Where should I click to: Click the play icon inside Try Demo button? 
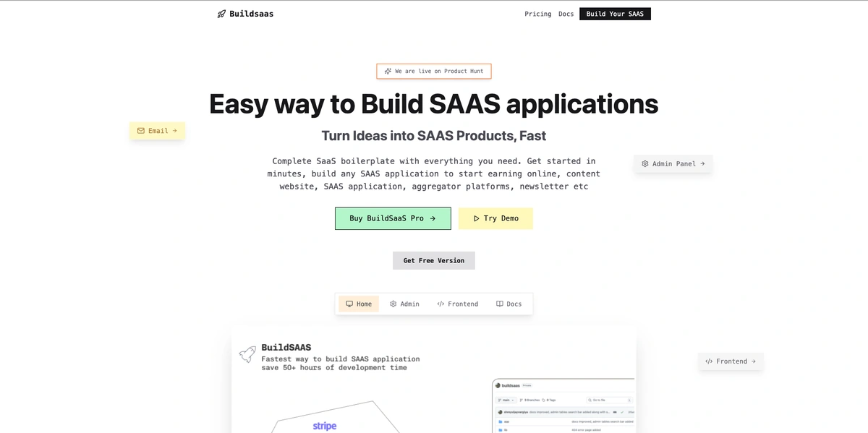(476, 218)
